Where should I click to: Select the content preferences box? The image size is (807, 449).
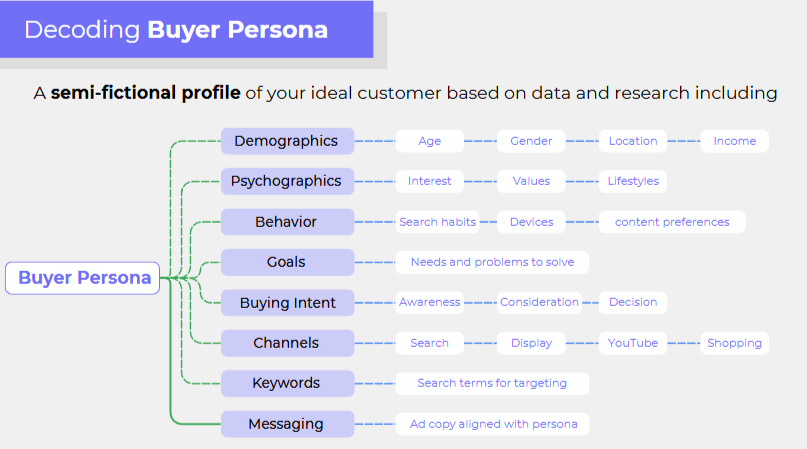672,222
